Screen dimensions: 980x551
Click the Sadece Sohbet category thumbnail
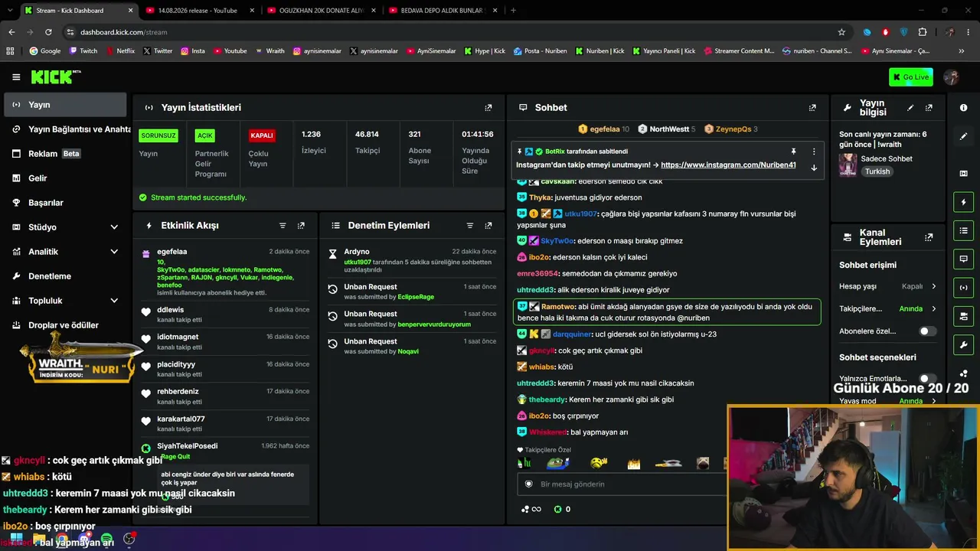848,165
